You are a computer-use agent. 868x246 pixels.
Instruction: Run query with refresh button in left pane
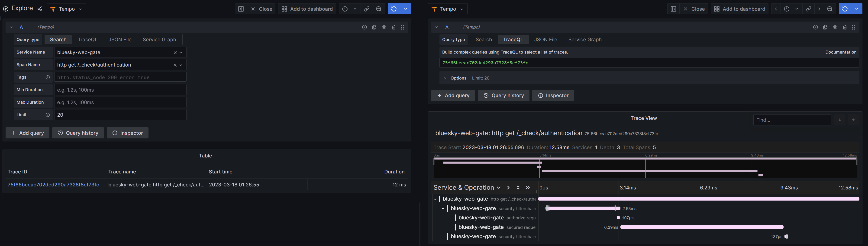[394, 9]
